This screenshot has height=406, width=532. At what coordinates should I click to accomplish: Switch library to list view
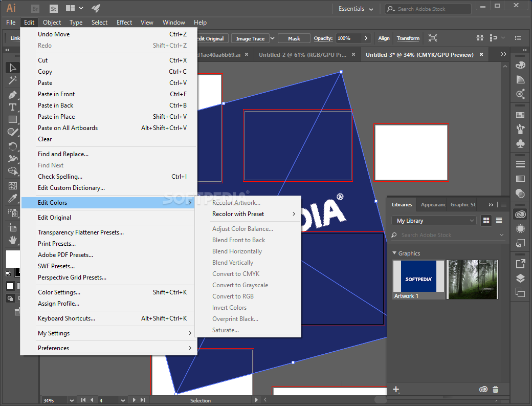click(x=499, y=221)
